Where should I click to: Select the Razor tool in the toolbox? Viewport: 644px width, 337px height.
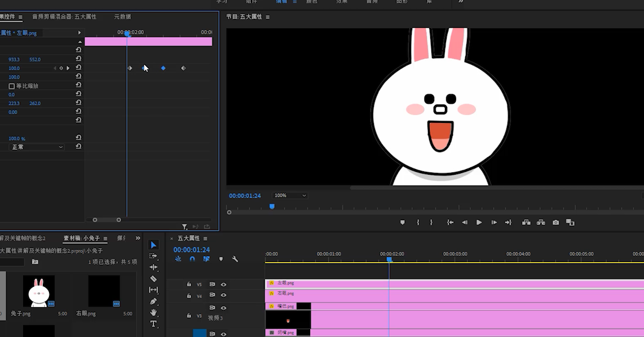point(153,278)
